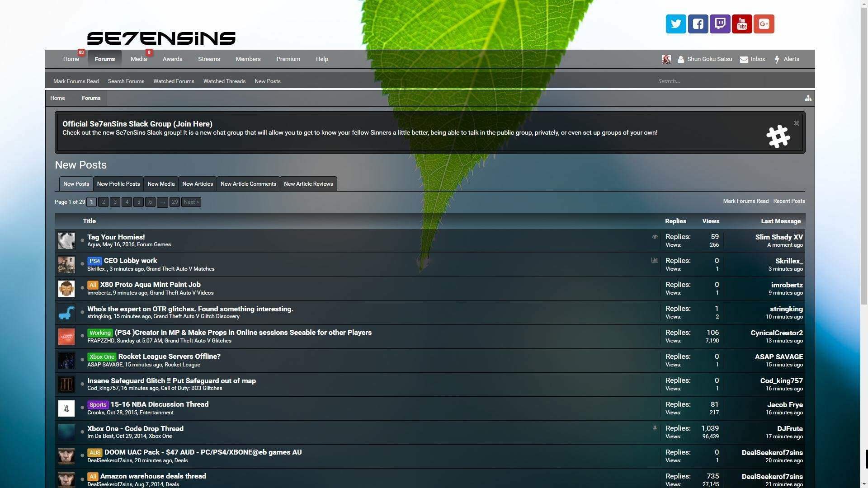The height and width of the screenshot is (488, 868).
Task: Open Cod_king757 avatar on Safeguard Glitch thread
Action: pos(66,385)
